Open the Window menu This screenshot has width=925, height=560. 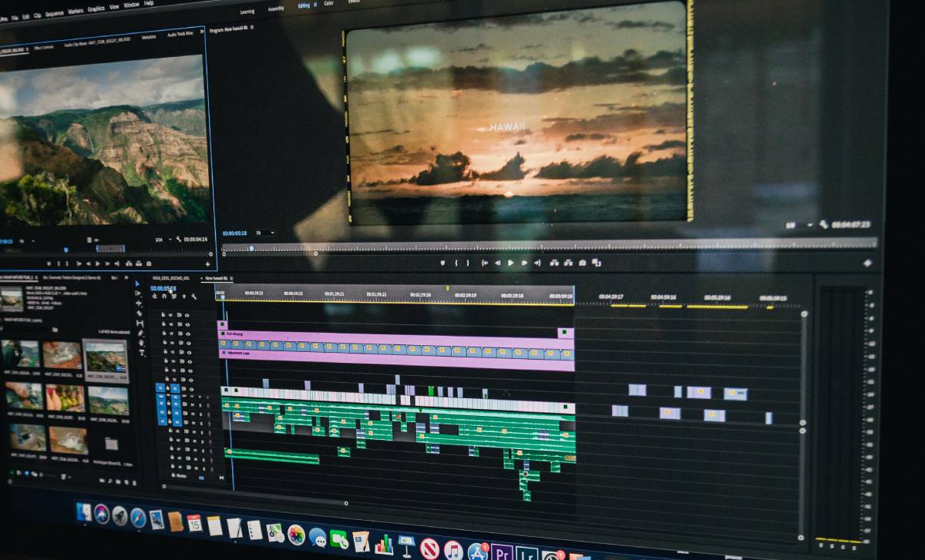[x=132, y=5]
